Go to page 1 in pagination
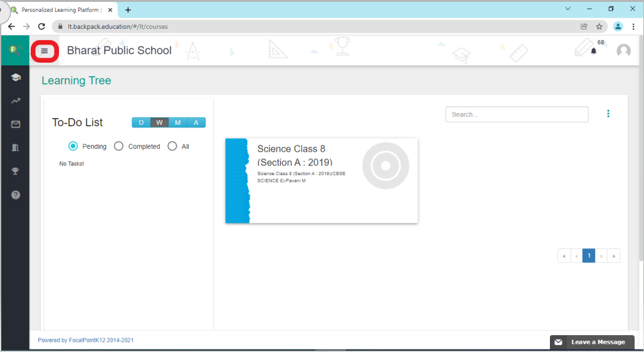Screen dimensions: 644x352 589,256
